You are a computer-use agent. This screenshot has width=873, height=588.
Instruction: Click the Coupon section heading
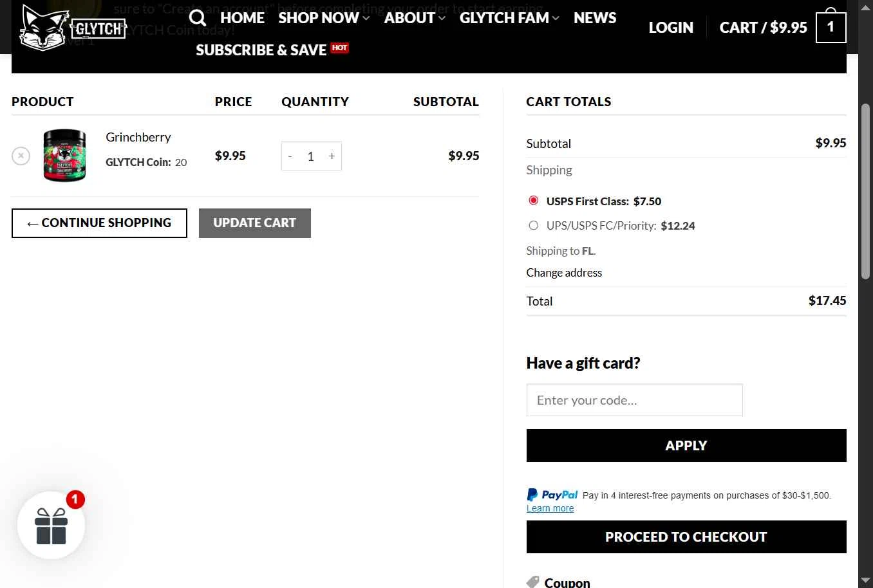[x=567, y=582]
